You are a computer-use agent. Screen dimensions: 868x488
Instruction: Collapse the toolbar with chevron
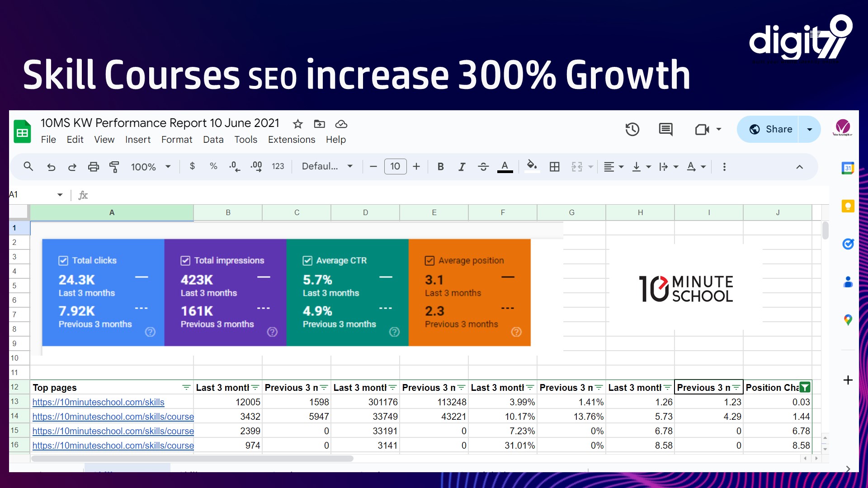pos(799,167)
